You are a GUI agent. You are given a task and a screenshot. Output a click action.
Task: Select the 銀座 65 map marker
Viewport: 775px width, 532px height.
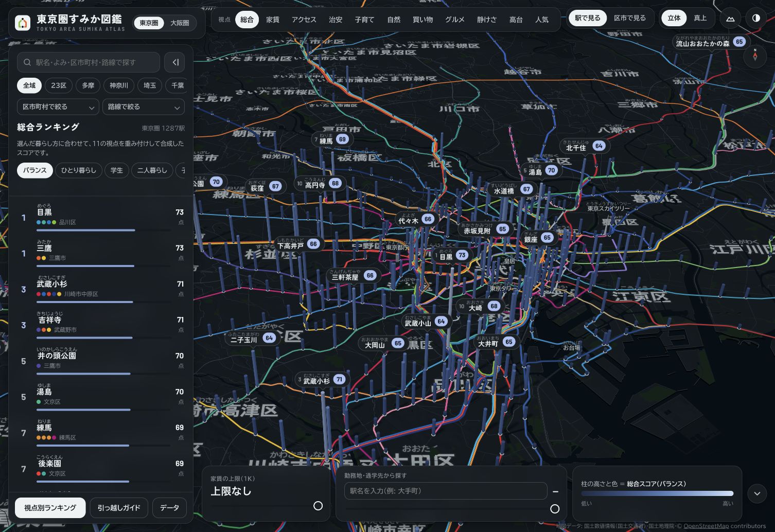(539, 238)
